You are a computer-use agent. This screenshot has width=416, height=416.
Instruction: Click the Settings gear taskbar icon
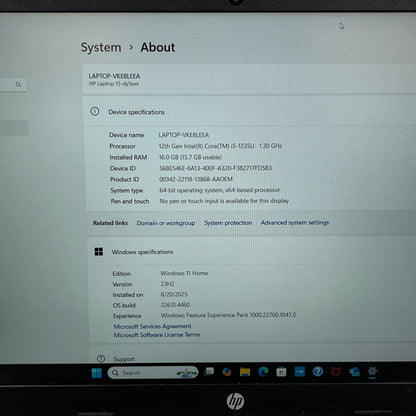point(372,371)
